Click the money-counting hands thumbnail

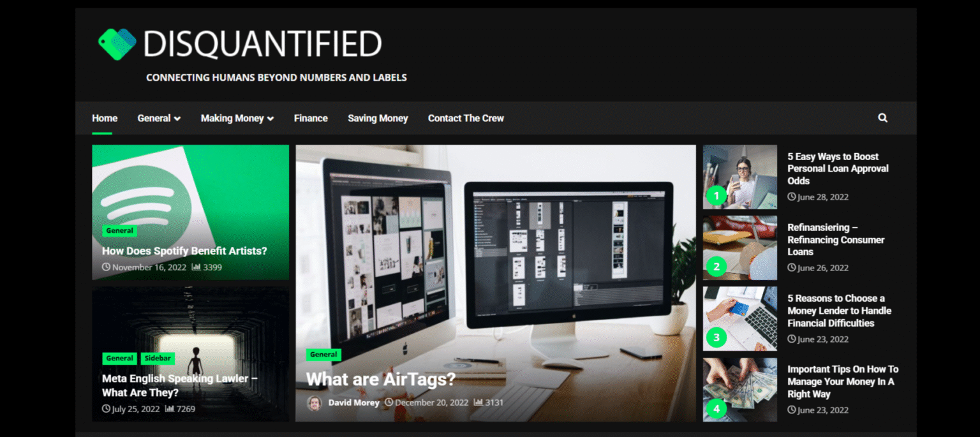coord(739,389)
